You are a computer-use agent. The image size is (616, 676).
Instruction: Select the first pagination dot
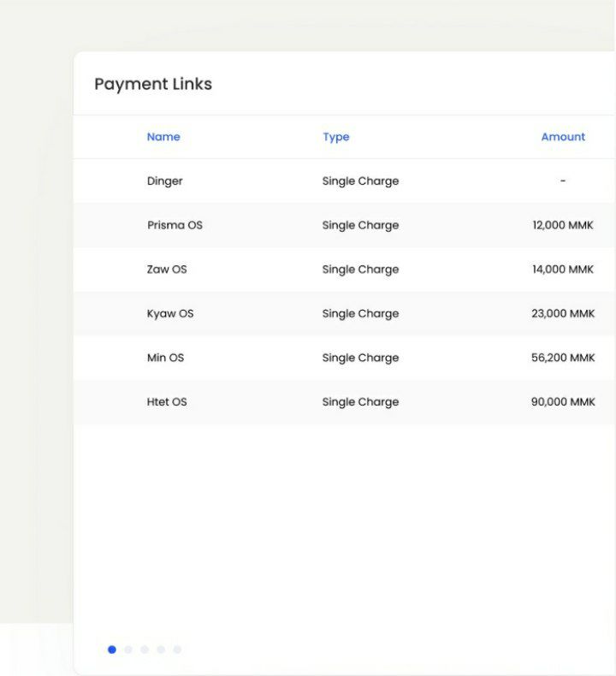(111, 649)
